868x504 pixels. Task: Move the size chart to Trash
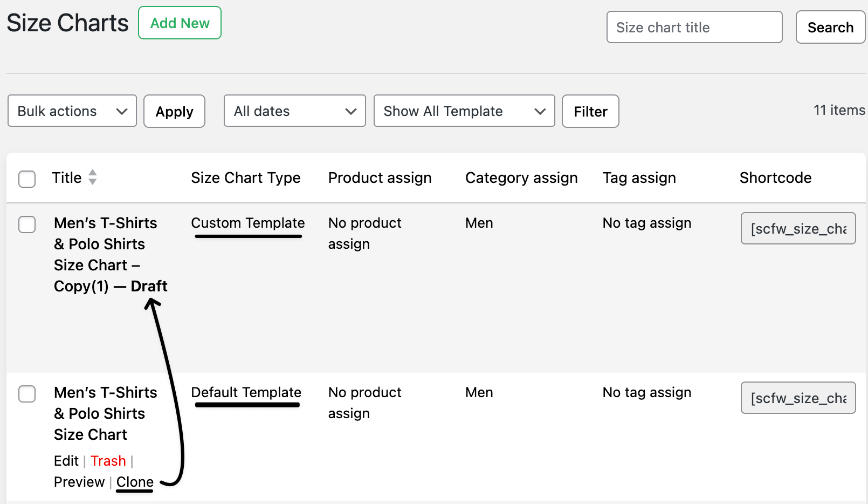pyautogui.click(x=108, y=461)
